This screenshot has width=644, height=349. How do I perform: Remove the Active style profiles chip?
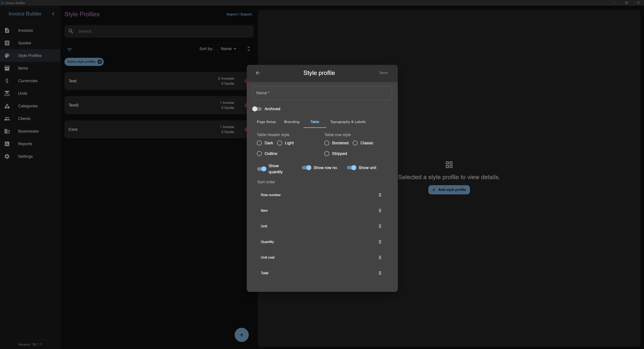[x=100, y=62]
